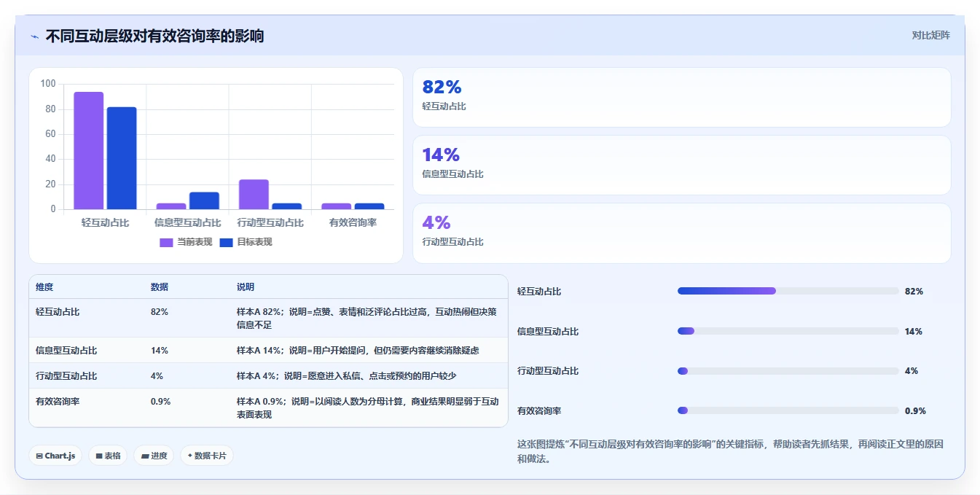Click the title 不同互动层级对有效咨询率的影响
The height and width of the screenshot is (495, 980).
pos(154,36)
